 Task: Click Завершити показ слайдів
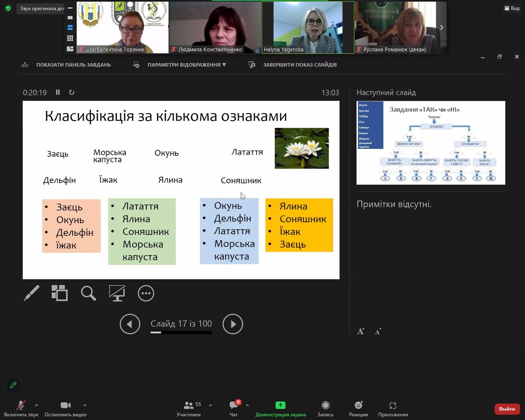tap(299, 65)
